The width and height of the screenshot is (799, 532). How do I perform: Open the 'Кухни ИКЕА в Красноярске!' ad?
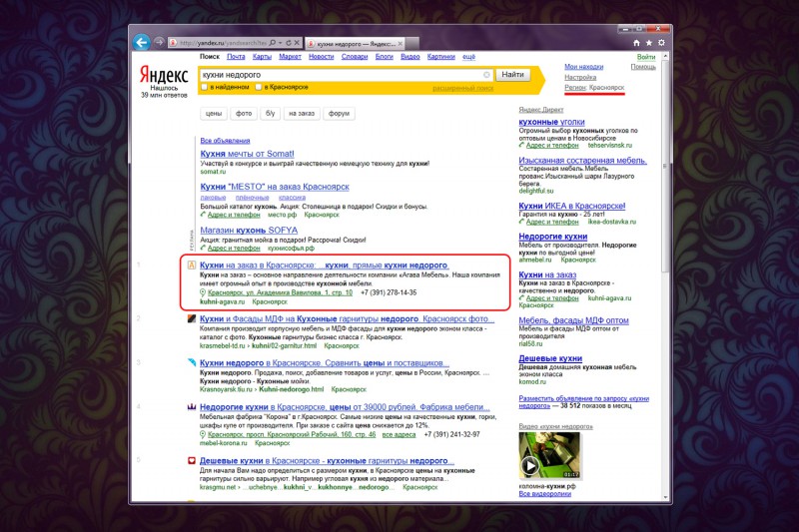tap(571, 206)
